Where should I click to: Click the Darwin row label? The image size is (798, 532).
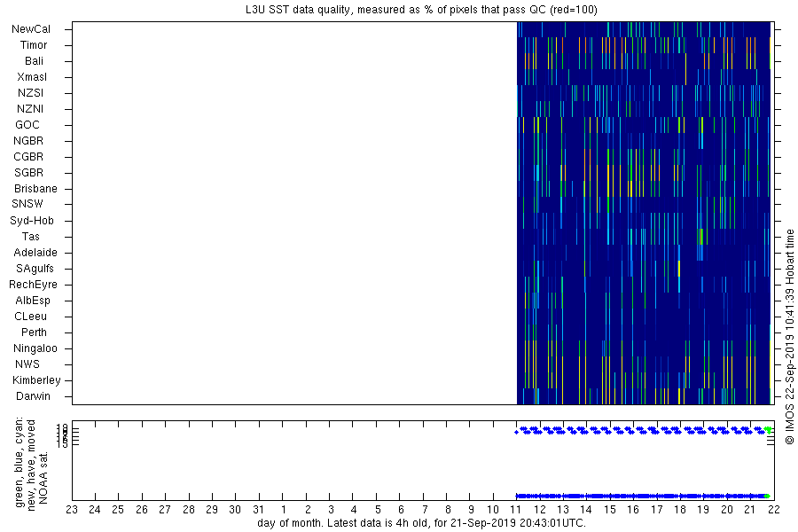coord(33,396)
